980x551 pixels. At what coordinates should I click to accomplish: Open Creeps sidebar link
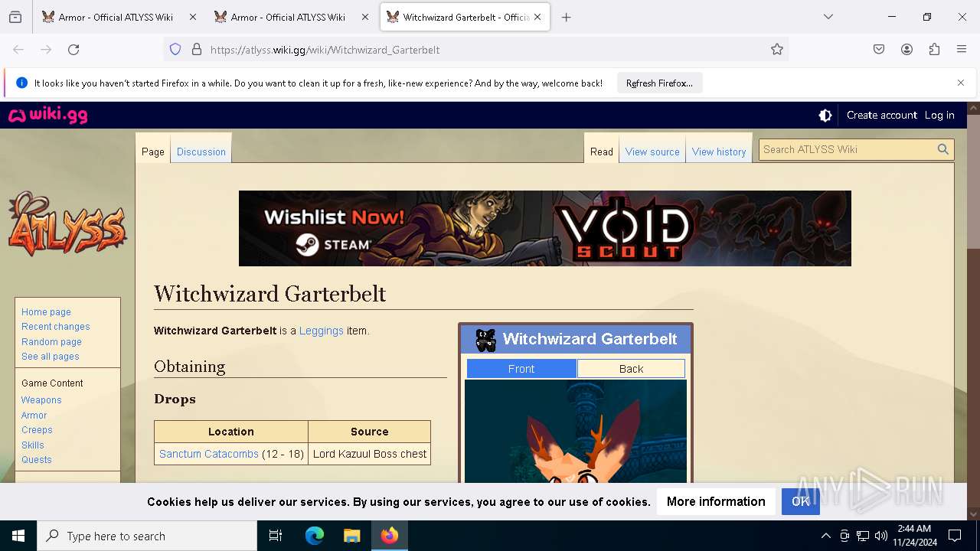pyautogui.click(x=37, y=430)
